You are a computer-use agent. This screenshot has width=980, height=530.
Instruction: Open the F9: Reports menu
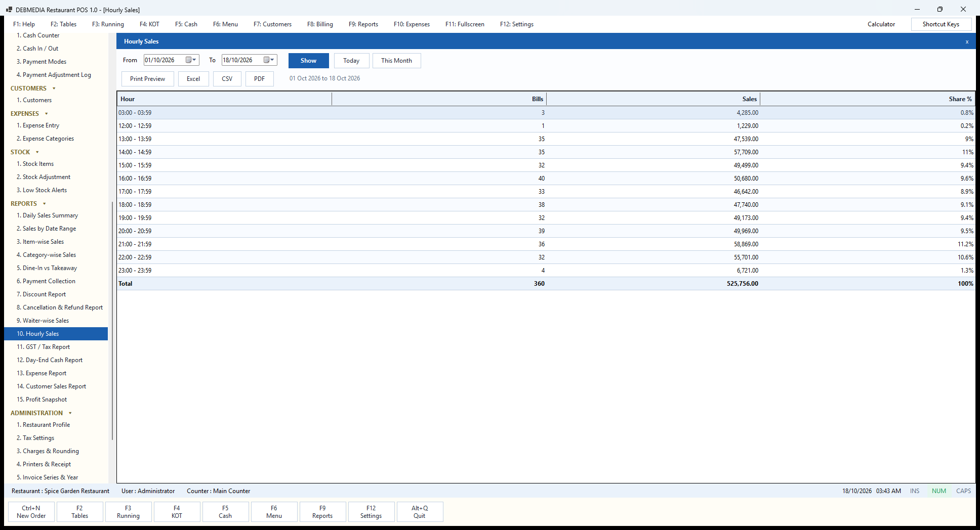pos(363,24)
